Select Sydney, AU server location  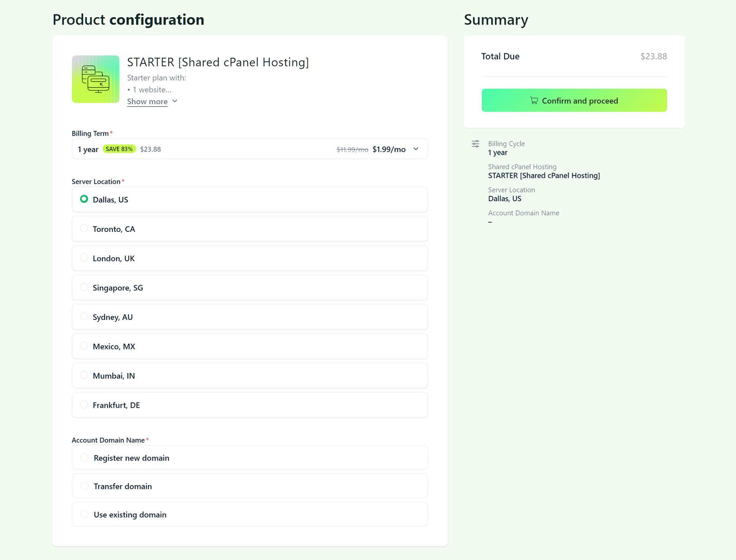coord(250,317)
